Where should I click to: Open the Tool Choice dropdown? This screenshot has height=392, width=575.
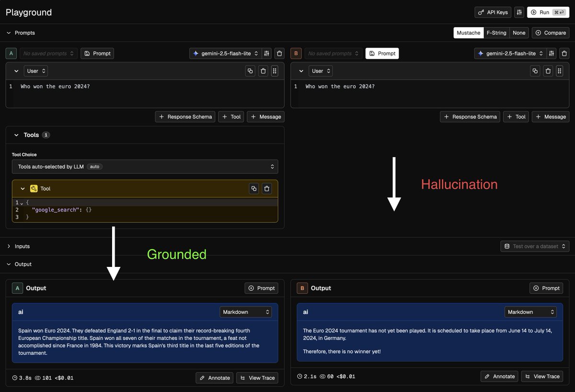(x=145, y=166)
